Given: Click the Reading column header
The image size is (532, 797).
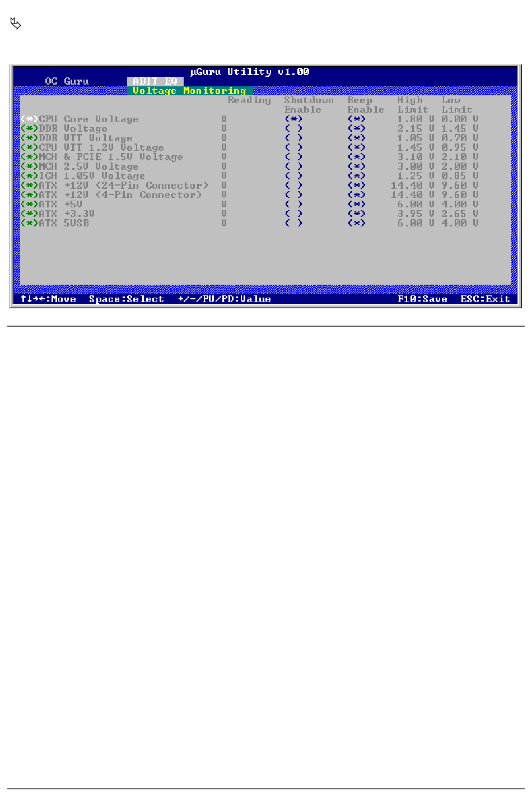Looking at the screenshot, I should click(249, 100).
